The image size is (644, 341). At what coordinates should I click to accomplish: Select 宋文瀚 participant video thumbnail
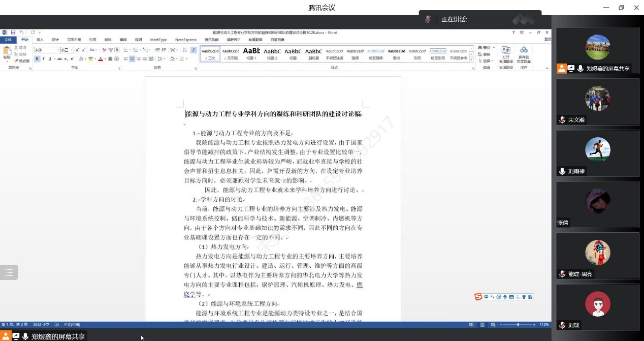597,102
